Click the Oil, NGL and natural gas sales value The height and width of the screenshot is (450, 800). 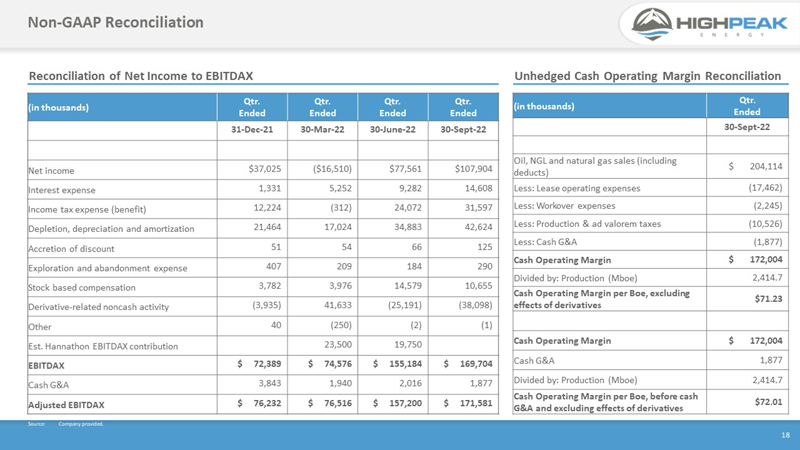pos(755,166)
